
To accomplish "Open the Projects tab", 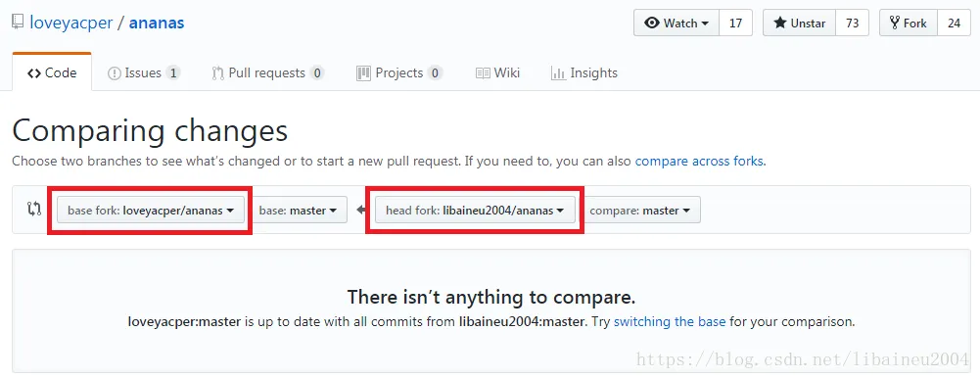I will (399, 73).
